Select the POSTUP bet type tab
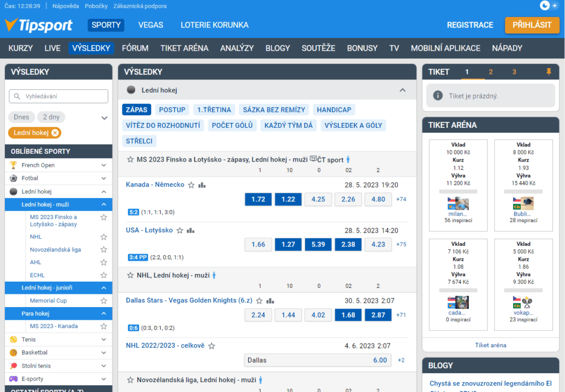The width and height of the screenshot is (565, 392). pyautogui.click(x=172, y=110)
